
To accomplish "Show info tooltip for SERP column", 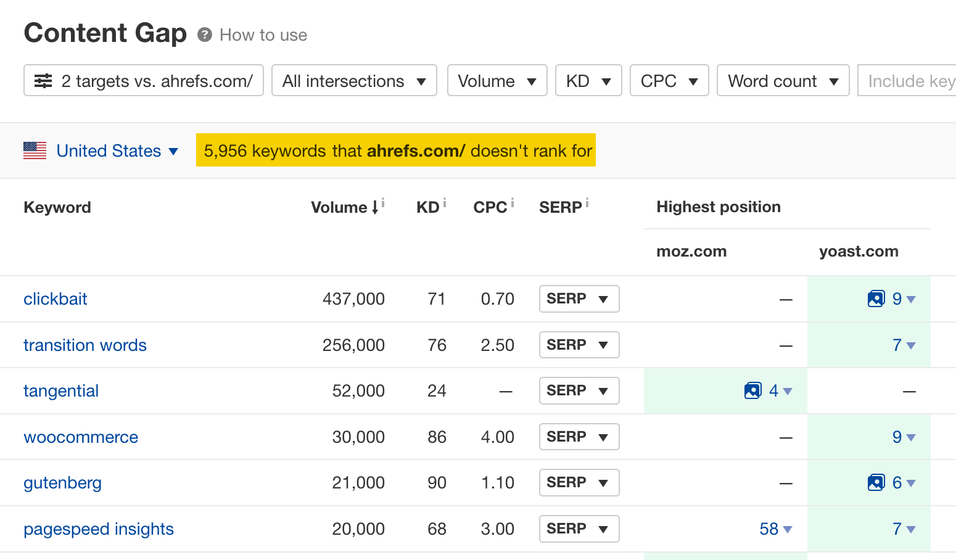I will pyautogui.click(x=587, y=202).
